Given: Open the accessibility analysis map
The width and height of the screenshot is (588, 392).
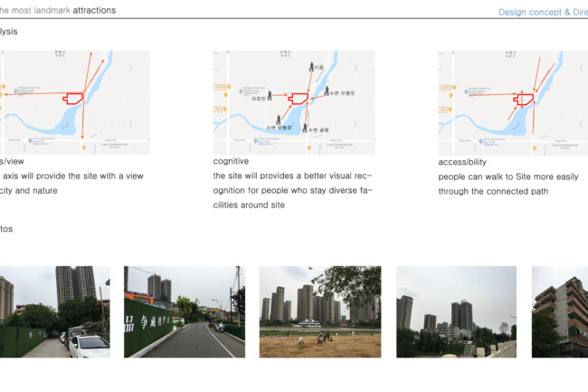Looking at the screenshot, I should 513,103.
